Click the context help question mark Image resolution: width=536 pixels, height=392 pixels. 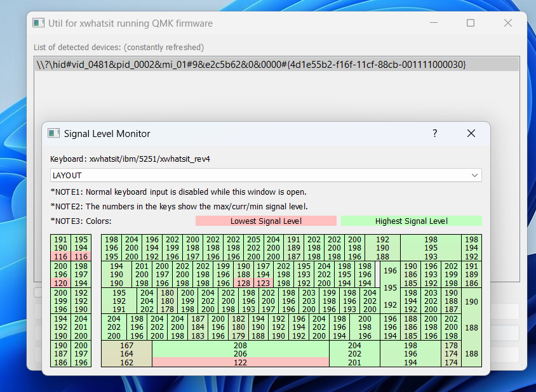click(434, 134)
